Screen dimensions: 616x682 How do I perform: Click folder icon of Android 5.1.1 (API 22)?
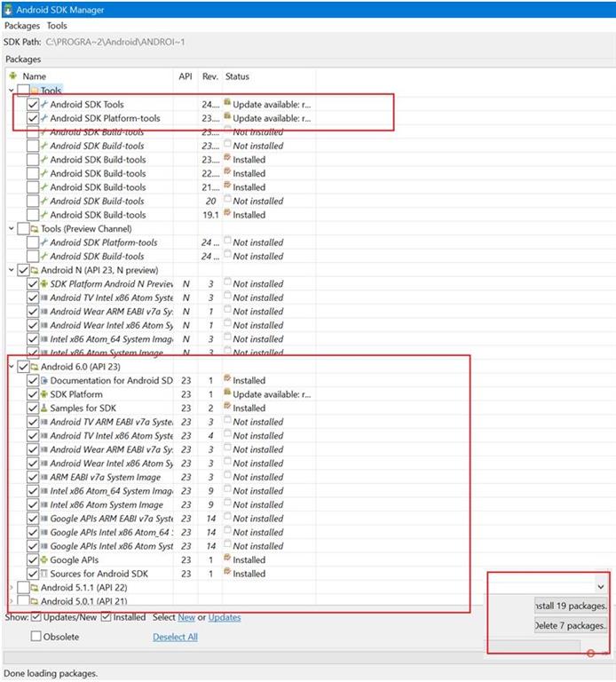[35, 588]
